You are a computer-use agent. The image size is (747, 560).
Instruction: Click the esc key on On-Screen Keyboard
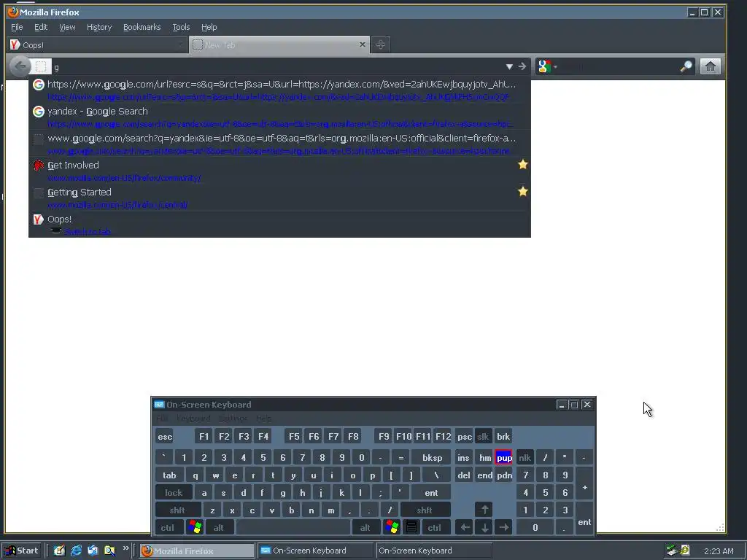click(165, 437)
